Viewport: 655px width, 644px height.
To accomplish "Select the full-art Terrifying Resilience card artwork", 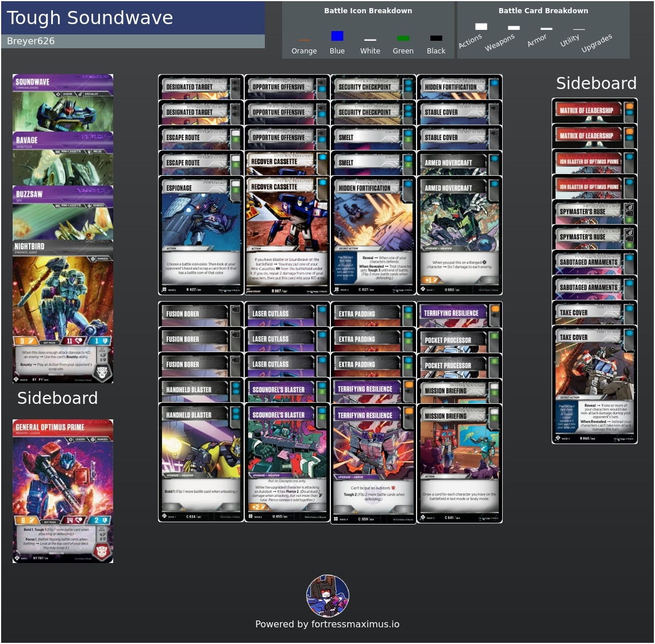I will (373, 448).
